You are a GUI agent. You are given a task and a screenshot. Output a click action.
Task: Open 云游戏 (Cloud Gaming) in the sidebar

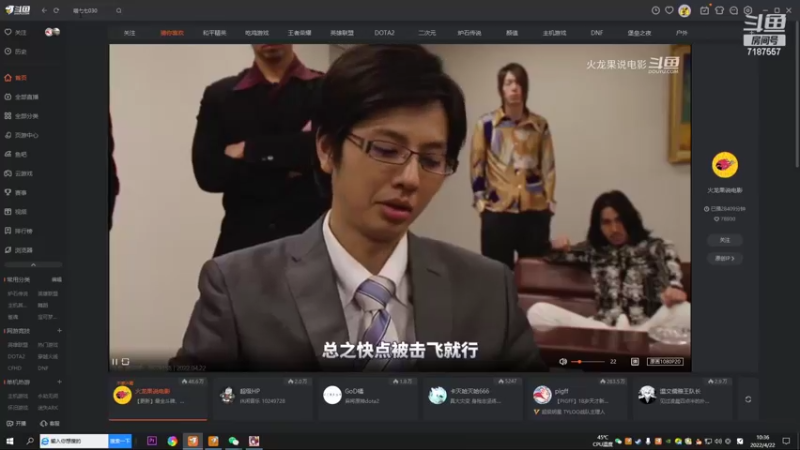(x=19, y=173)
